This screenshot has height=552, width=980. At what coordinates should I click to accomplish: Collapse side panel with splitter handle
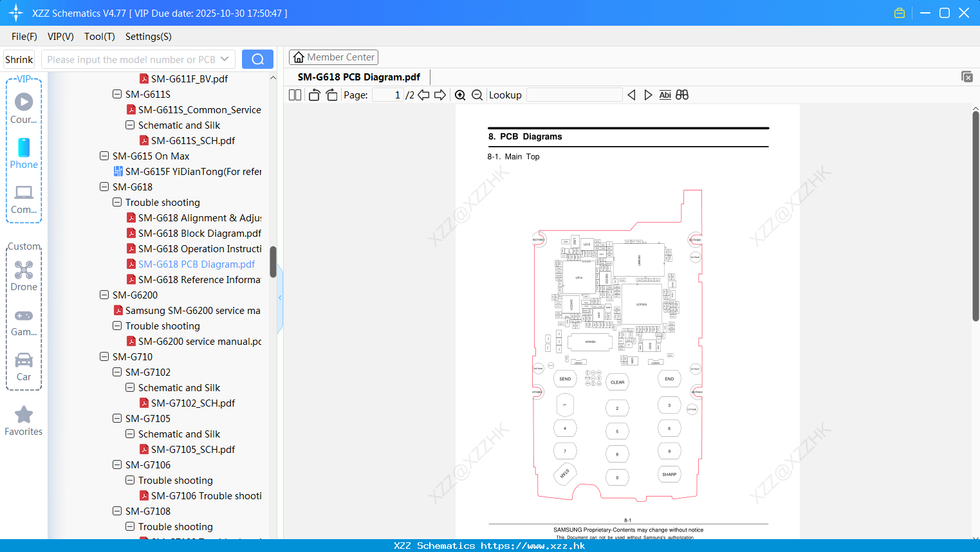[x=280, y=297]
